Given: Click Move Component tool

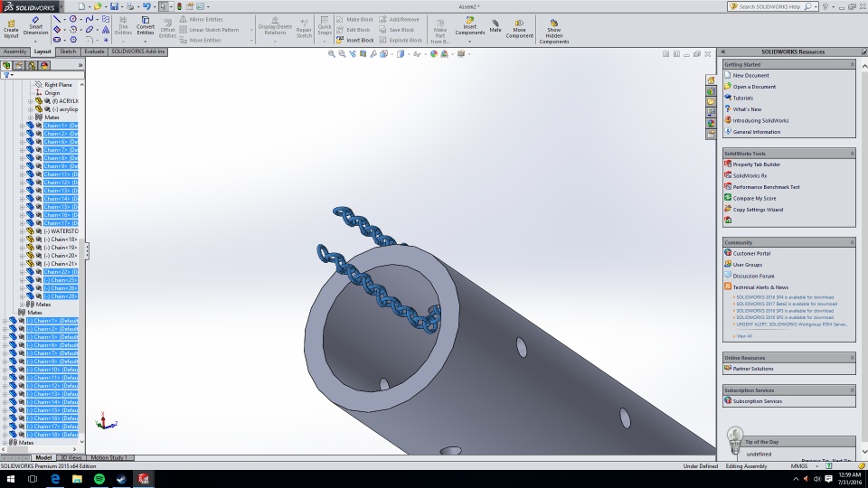Looking at the screenshot, I should click(x=519, y=29).
